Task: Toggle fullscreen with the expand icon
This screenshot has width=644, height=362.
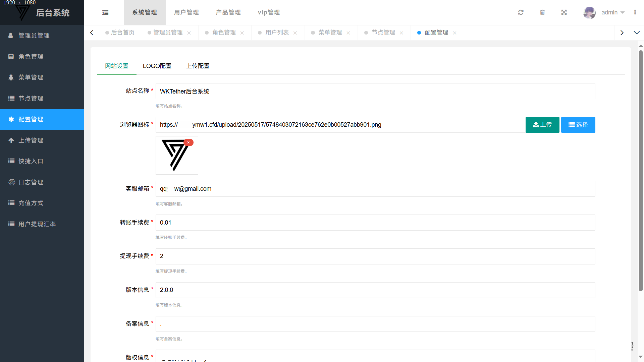Action: coord(564,12)
